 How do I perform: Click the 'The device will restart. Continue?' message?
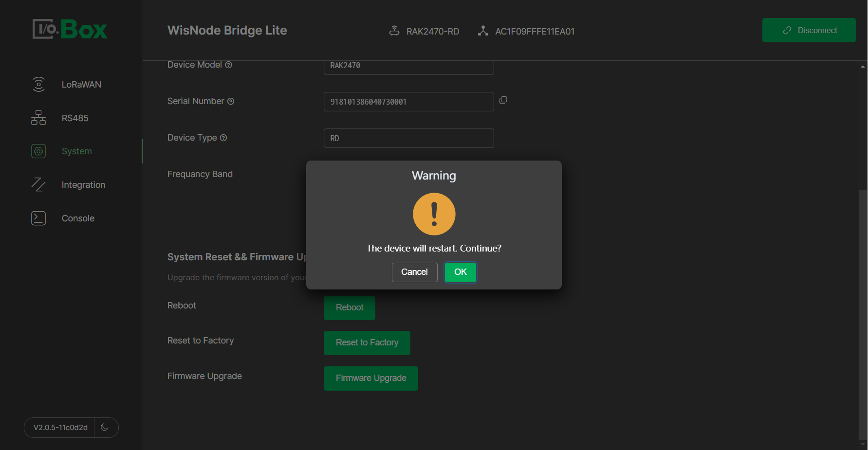(x=434, y=248)
